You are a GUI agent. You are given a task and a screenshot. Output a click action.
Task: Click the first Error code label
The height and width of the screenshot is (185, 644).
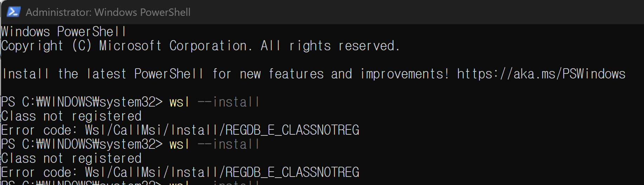pos(39,130)
